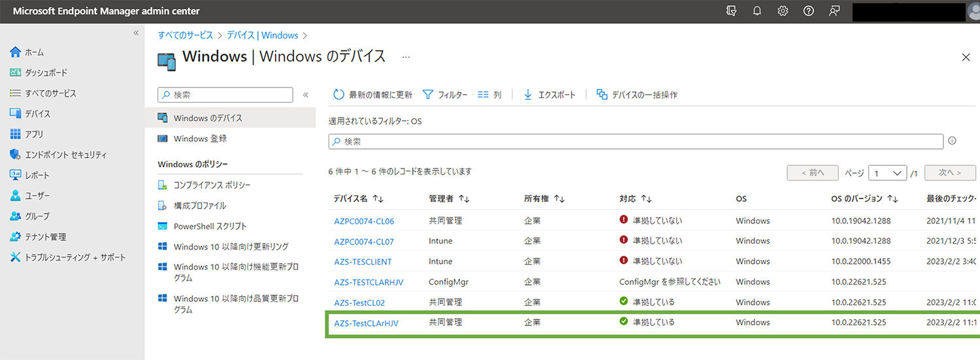Open the page number dropdown

coord(887,173)
